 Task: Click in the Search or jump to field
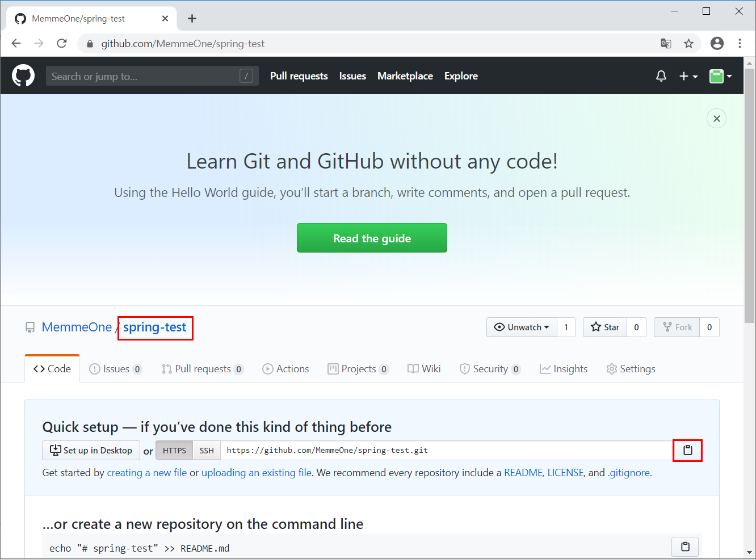[152, 76]
